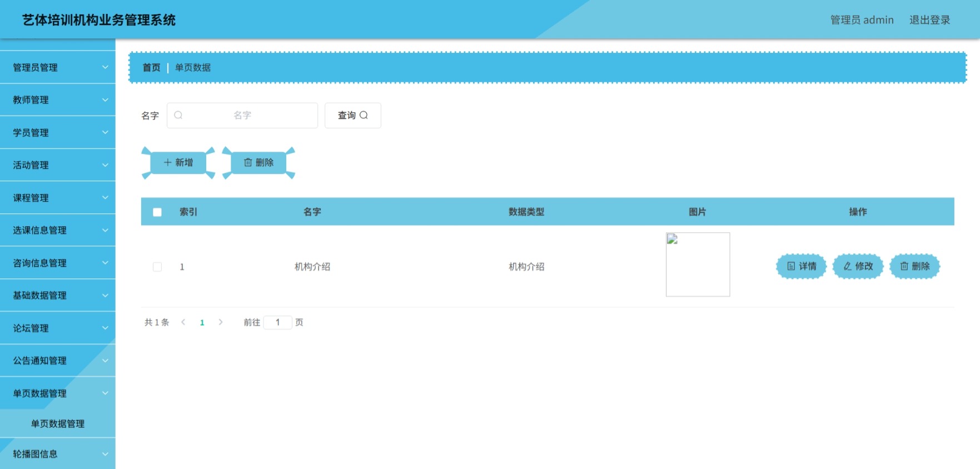Expand the 论坛管理 menu
This screenshot has height=469, width=980.
[58, 328]
